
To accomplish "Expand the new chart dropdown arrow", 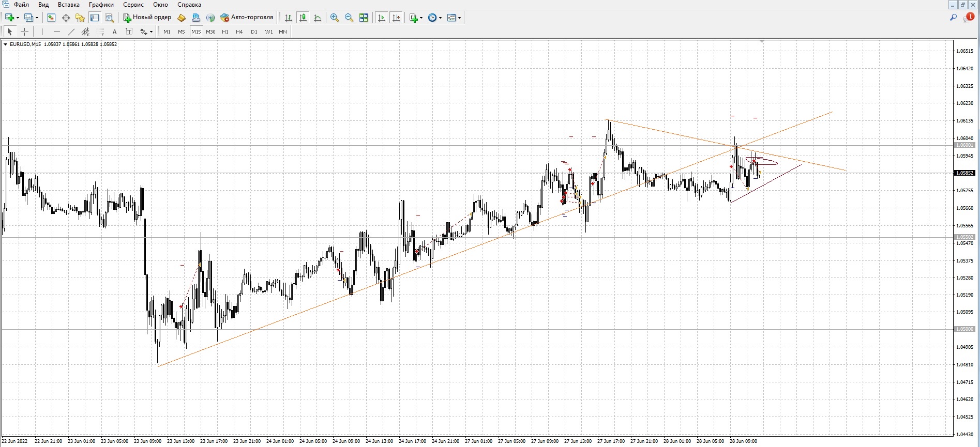I will 18,18.
